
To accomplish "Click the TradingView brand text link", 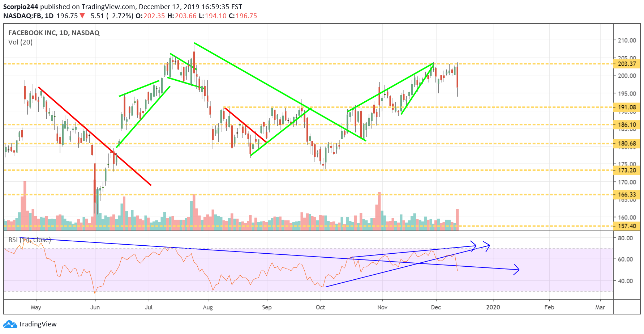I will (38, 324).
